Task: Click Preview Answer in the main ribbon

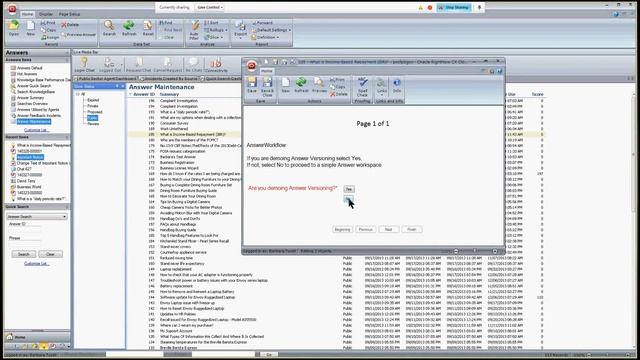Action: pyautogui.click(x=79, y=35)
